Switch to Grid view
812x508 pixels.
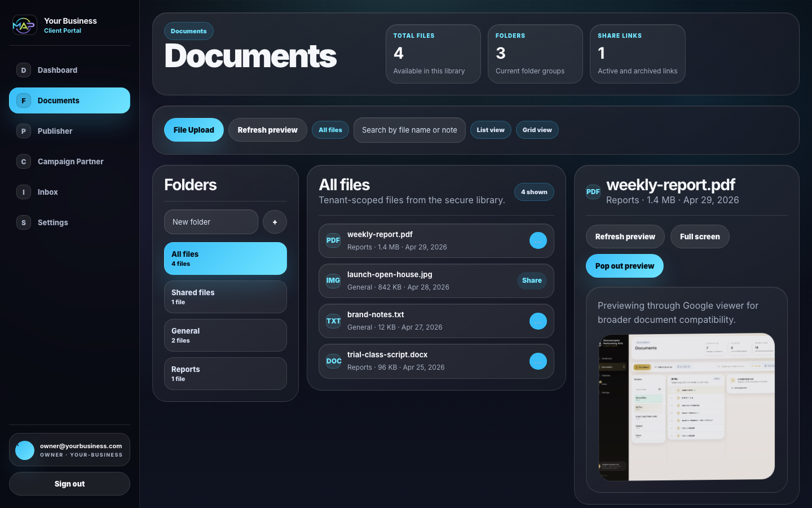pos(537,130)
